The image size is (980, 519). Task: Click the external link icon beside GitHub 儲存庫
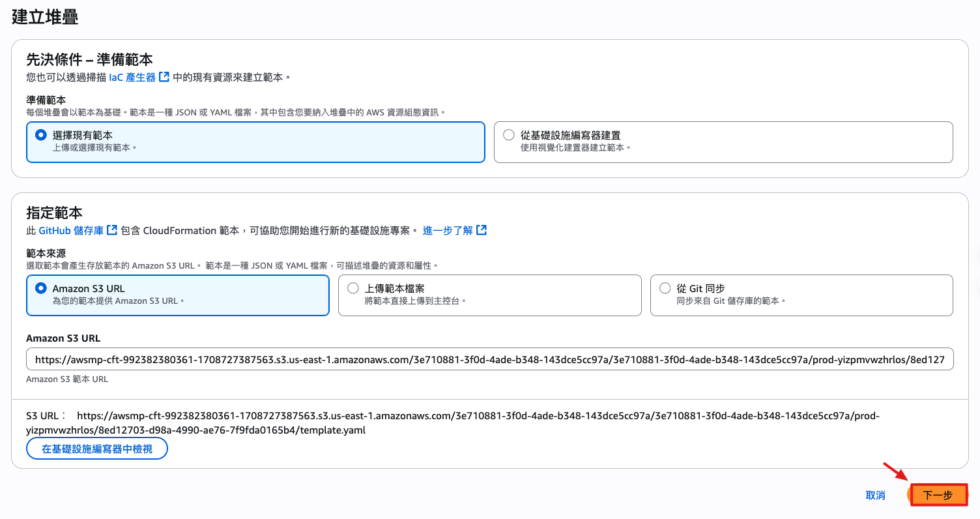(x=112, y=230)
